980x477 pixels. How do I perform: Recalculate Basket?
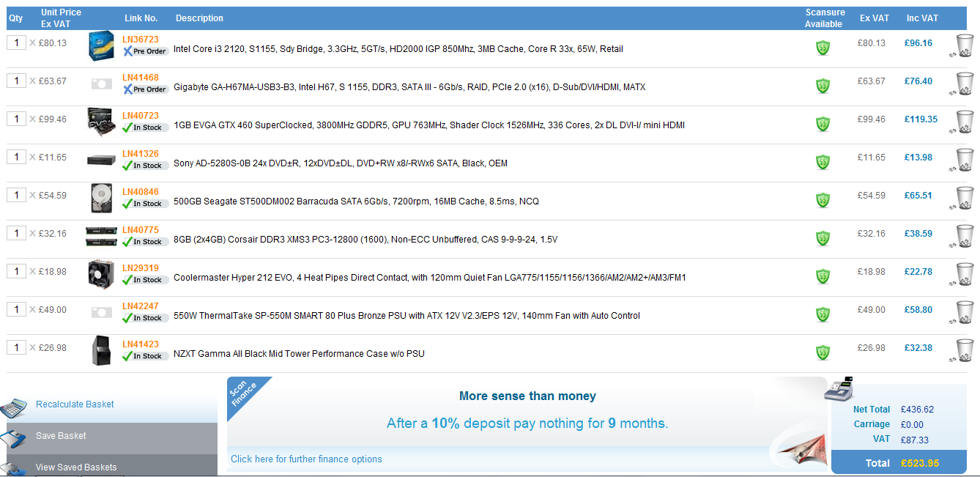coord(75,404)
